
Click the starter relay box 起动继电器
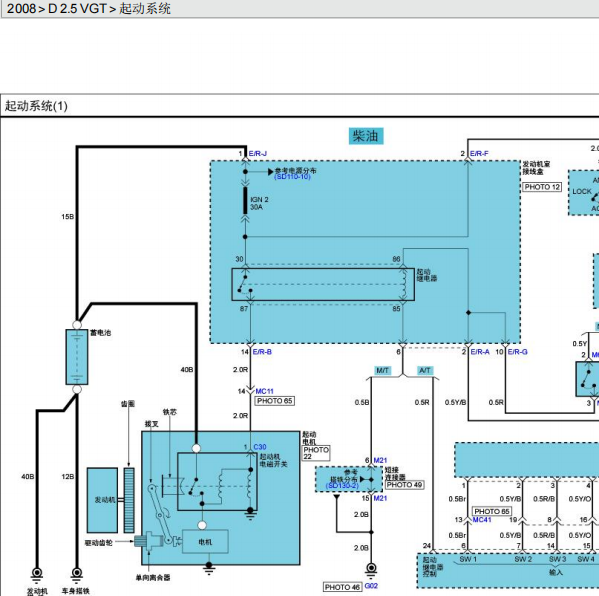(323, 285)
